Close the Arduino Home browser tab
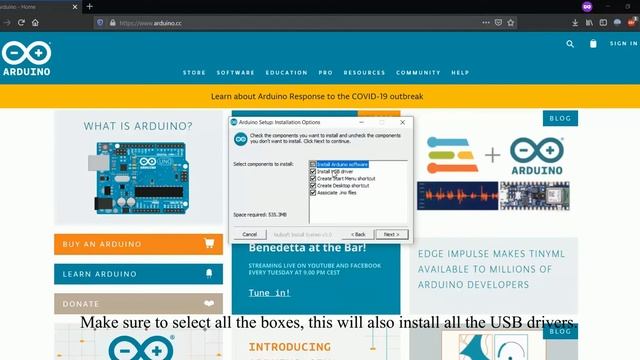 coord(75,7)
